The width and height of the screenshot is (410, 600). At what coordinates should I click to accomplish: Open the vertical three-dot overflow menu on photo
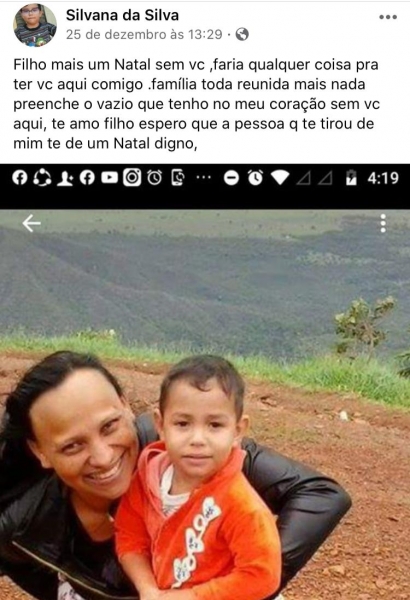click(383, 223)
